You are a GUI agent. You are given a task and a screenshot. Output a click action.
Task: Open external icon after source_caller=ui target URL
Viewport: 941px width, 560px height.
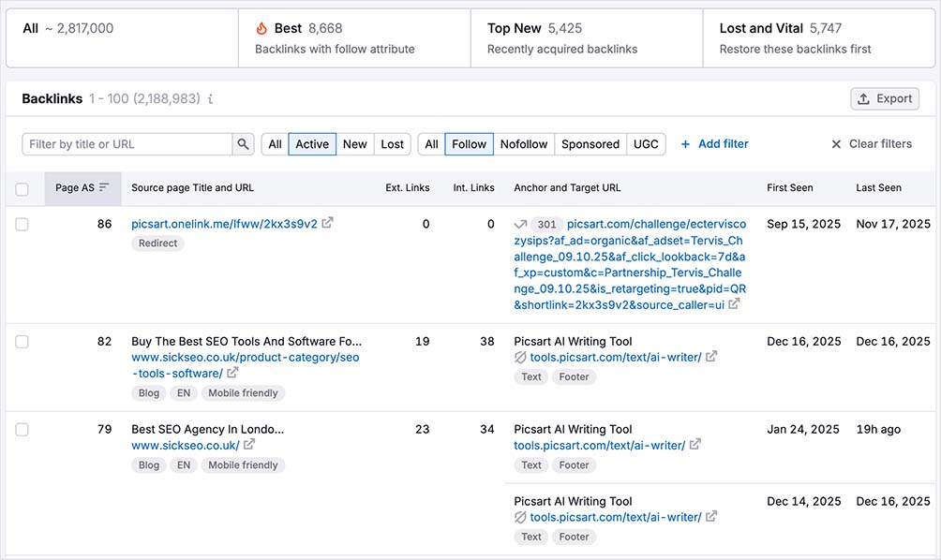pos(734,304)
